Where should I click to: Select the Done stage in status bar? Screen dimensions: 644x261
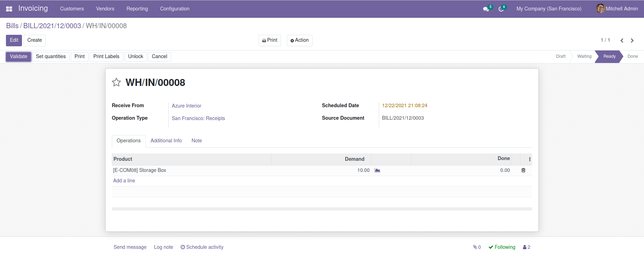tap(632, 56)
